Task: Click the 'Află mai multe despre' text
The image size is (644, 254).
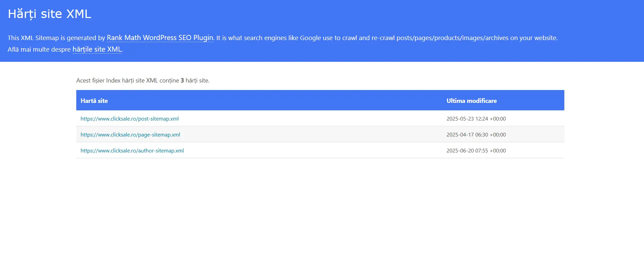Action: [39, 50]
